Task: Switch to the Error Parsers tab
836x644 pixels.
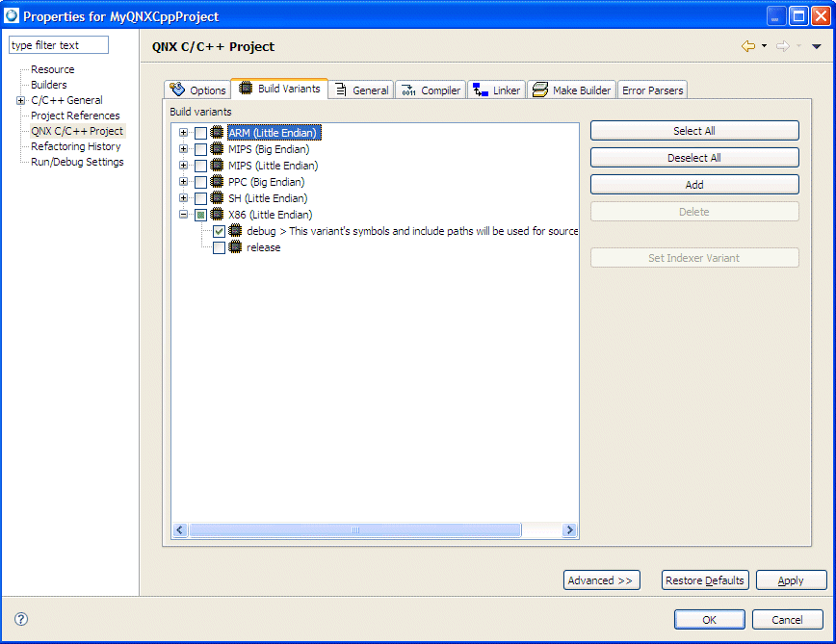Action: click(652, 90)
